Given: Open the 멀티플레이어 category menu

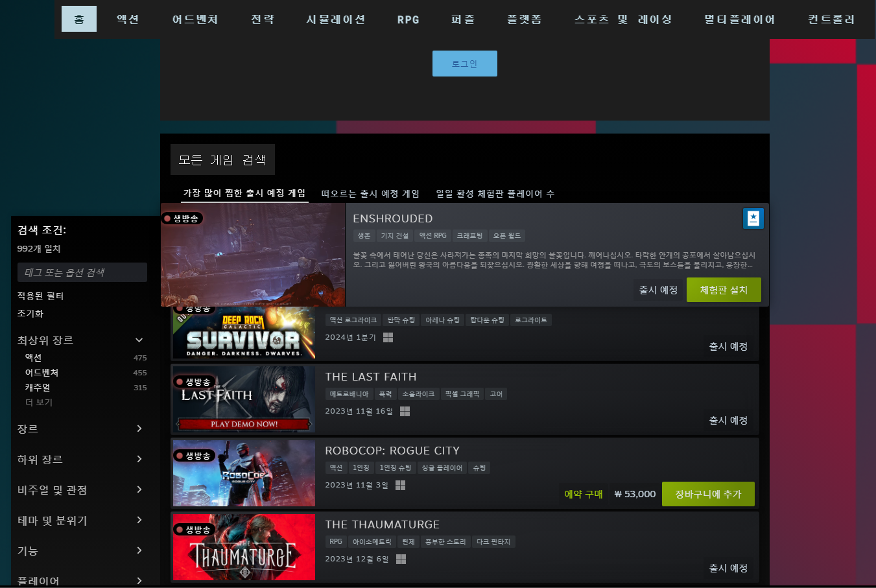Looking at the screenshot, I should pyautogui.click(x=740, y=19).
